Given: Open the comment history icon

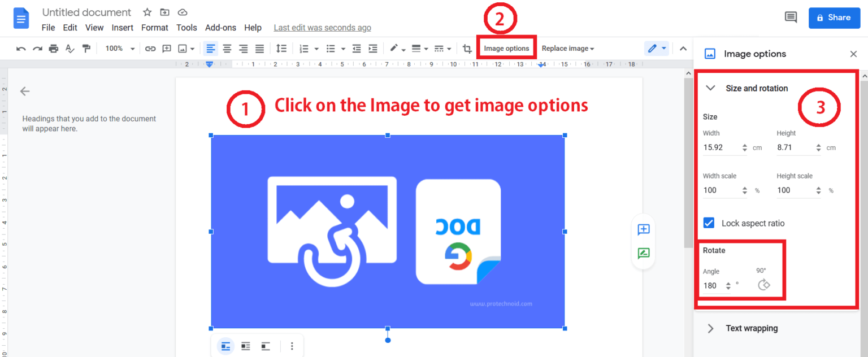Looking at the screenshot, I should [x=791, y=18].
